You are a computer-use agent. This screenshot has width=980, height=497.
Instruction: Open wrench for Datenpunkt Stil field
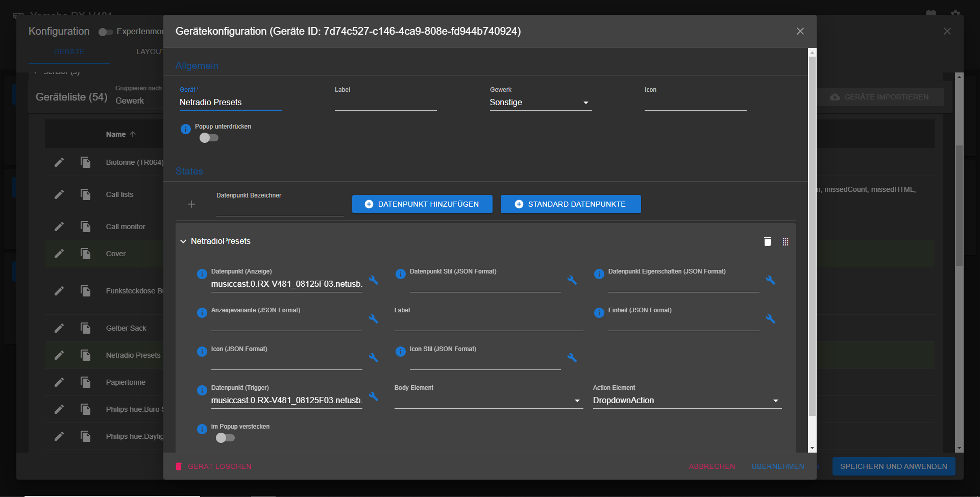[x=572, y=280]
